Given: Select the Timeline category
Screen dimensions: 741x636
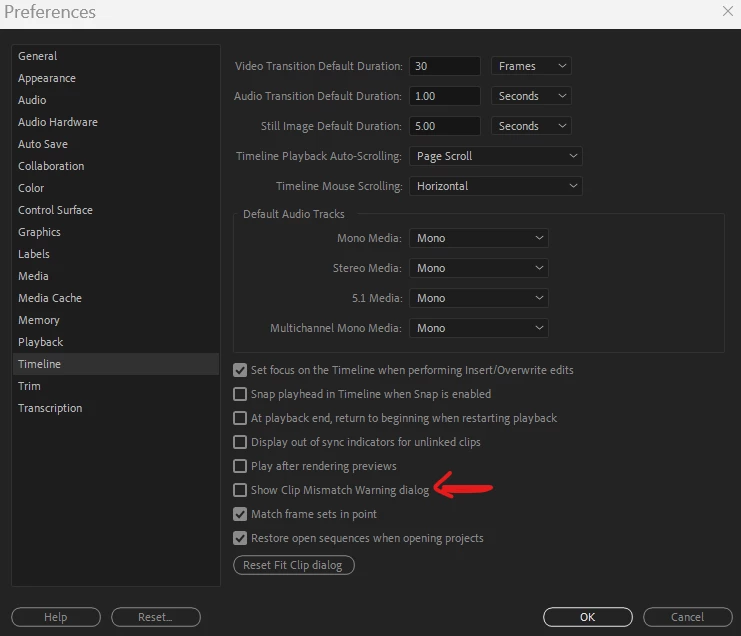Looking at the screenshot, I should [x=116, y=364].
